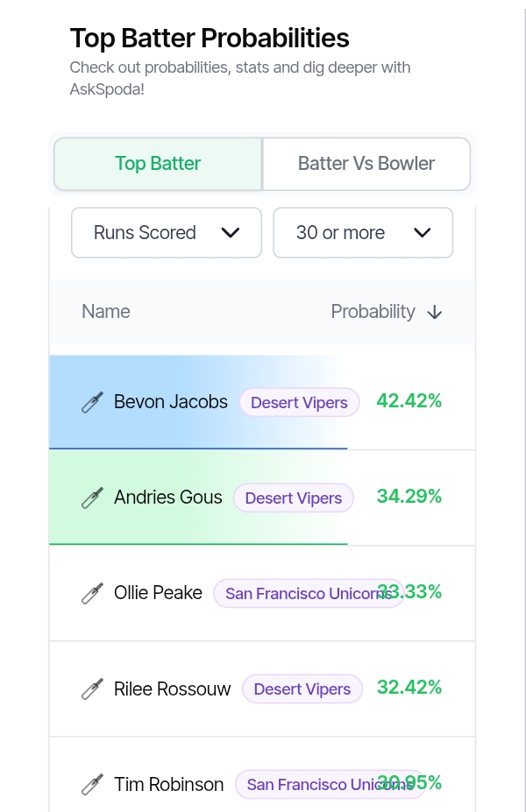Click Desert Vipers badge for Andries Gous

(294, 498)
